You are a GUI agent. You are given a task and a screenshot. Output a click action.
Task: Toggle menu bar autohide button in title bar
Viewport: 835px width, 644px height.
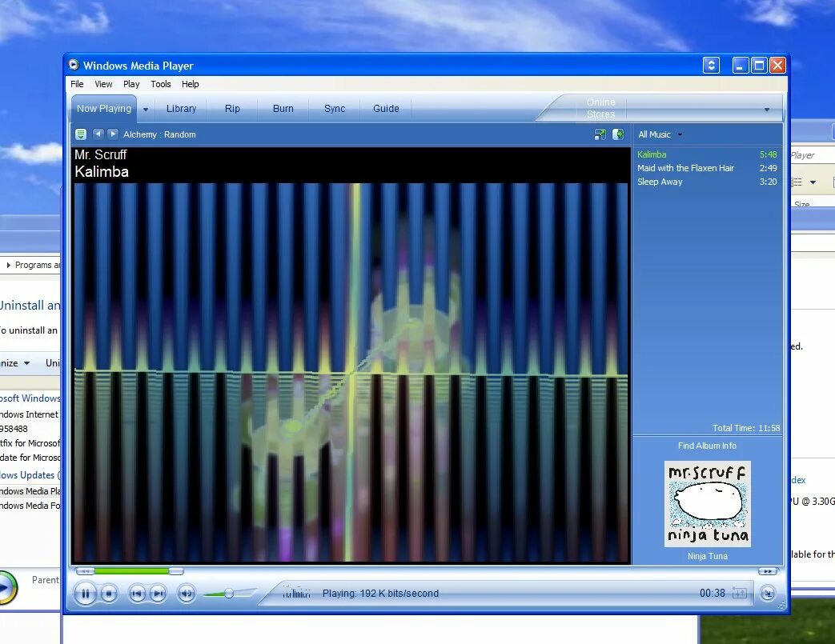(711, 66)
